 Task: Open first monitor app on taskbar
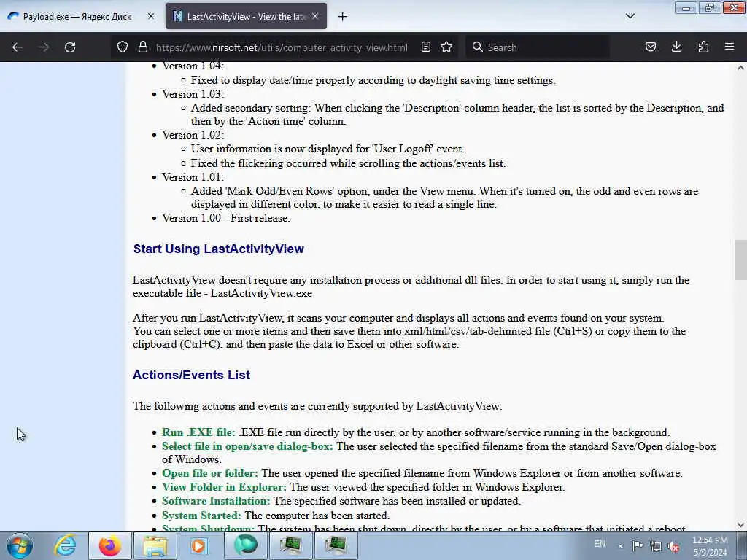click(290, 545)
